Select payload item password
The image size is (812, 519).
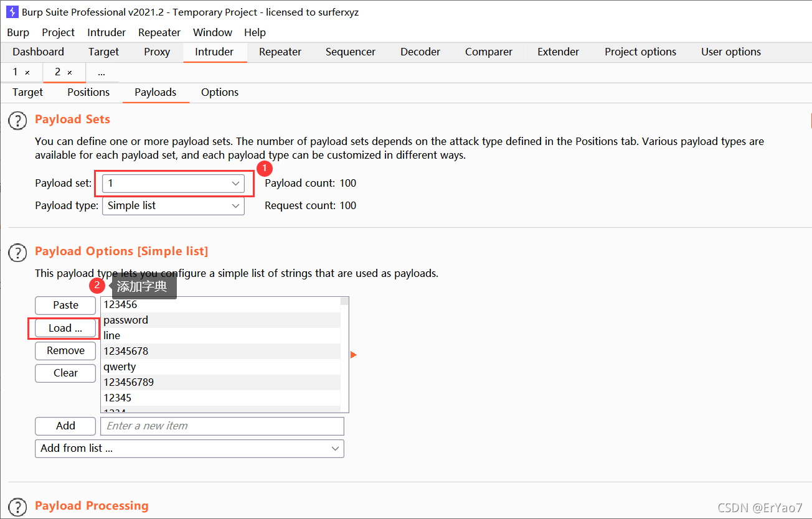[220, 320]
